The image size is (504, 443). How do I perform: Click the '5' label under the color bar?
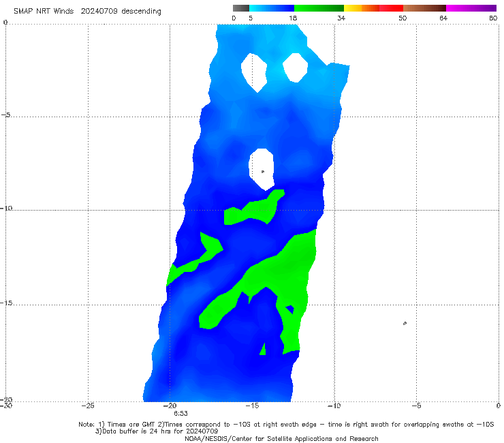point(251,18)
